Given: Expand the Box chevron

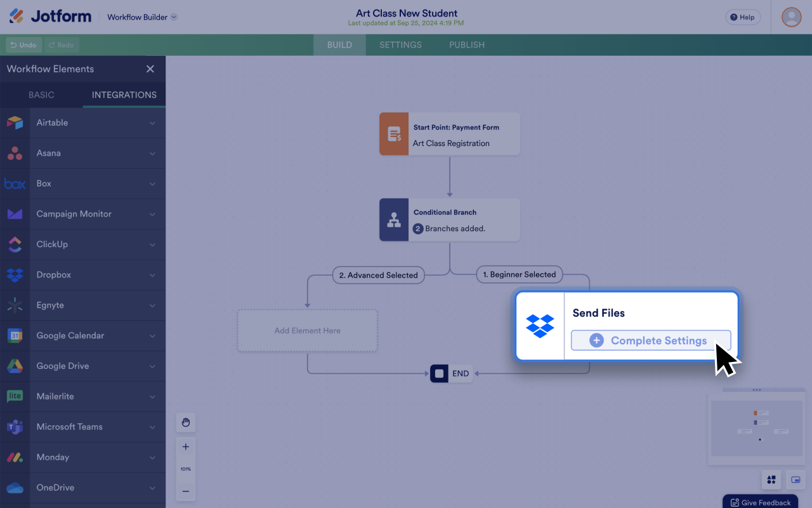Looking at the screenshot, I should click(x=152, y=184).
